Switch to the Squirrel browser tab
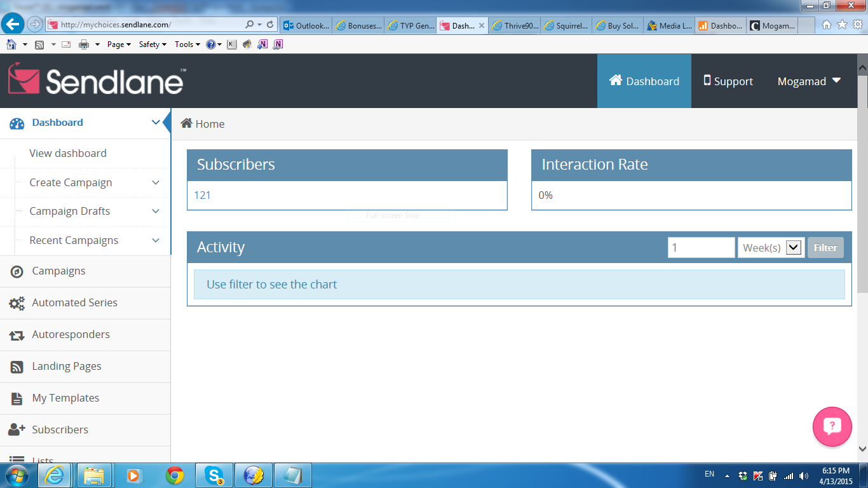Screen dimensions: 868x488 click(567, 25)
